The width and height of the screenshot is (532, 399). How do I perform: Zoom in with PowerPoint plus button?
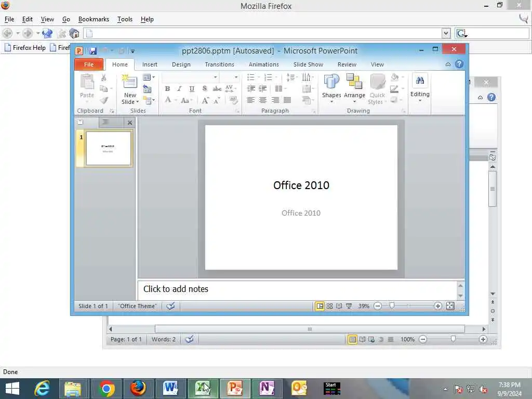click(x=437, y=306)
